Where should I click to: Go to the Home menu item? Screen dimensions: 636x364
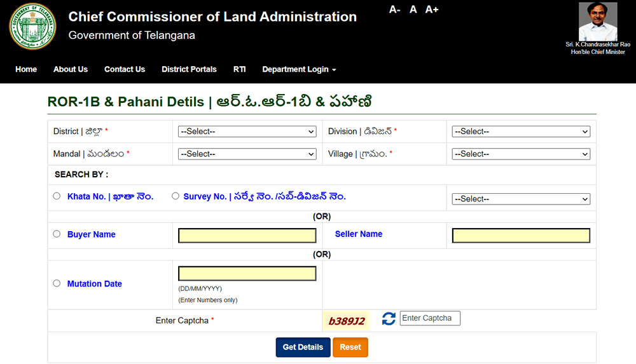(26, 69)
